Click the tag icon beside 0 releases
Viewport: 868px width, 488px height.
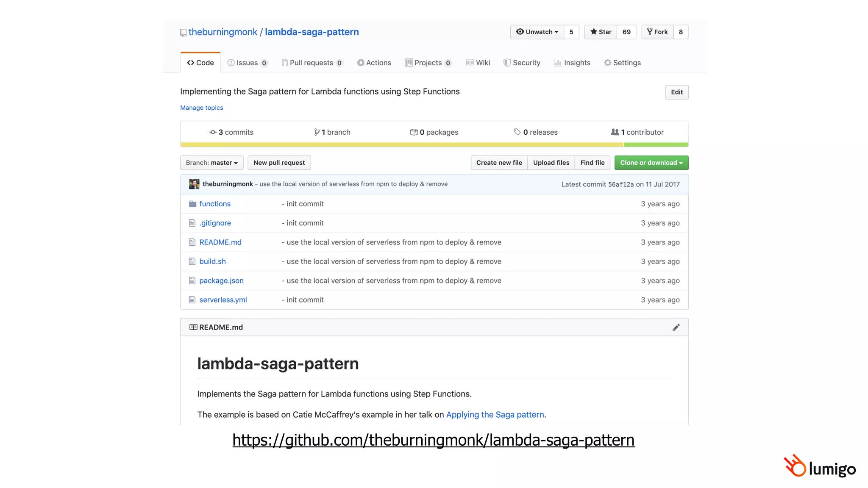[517, 132]
